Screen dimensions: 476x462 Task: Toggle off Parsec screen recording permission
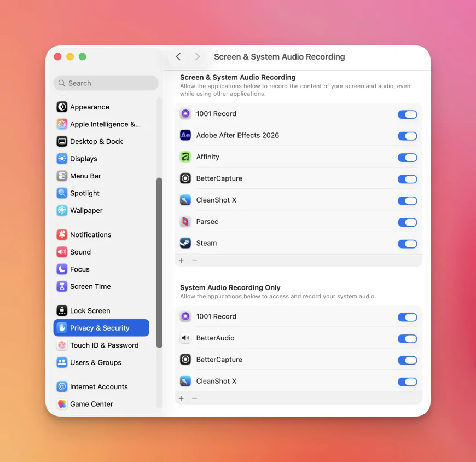coord(407,222)
